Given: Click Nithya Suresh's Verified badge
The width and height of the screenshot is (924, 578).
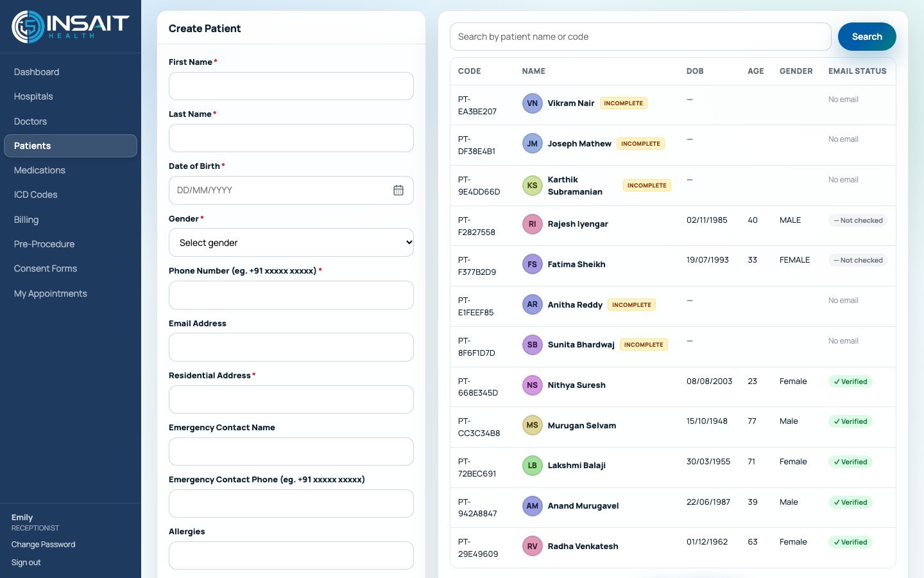Looking at the screenshot, I should 850,381.
